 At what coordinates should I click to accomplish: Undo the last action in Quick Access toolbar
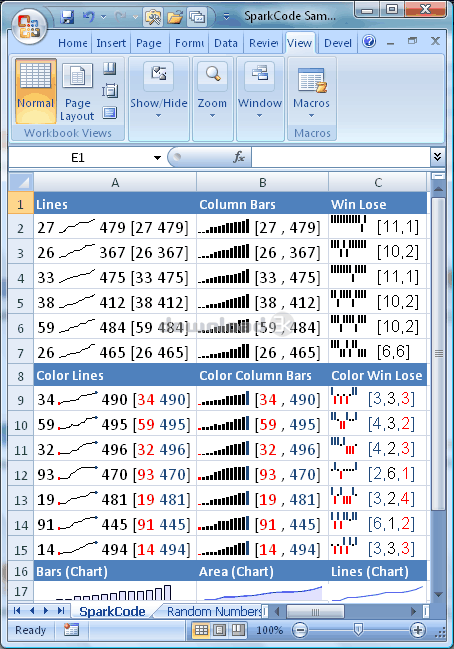pyautogui.click(x=89, y=17)
